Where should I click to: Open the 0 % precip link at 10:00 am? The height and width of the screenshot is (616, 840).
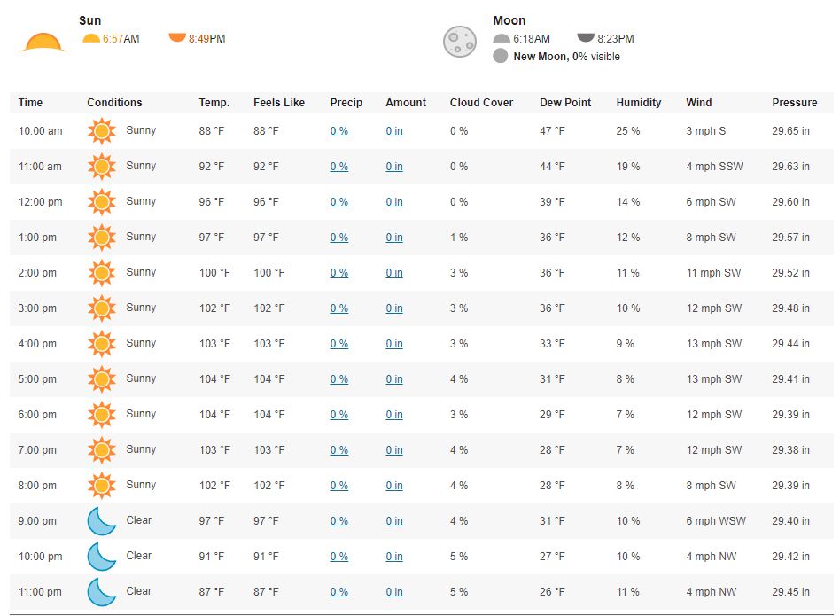[x=339, y=131]
